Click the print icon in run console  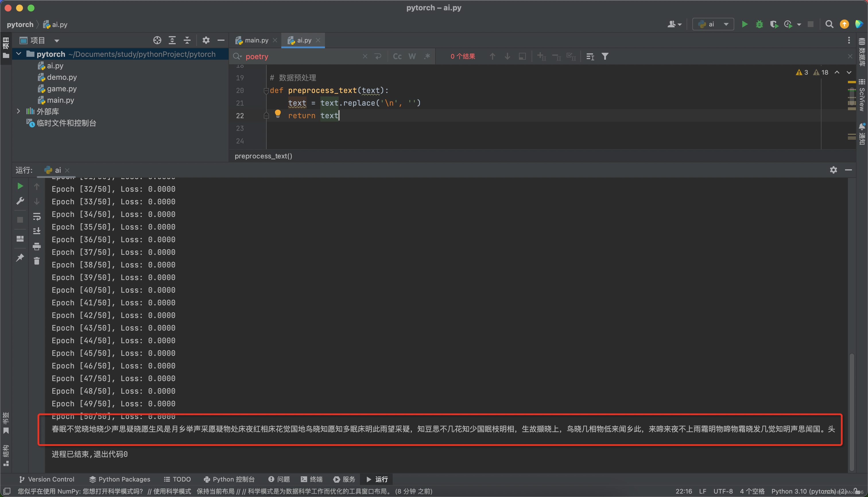36,246
